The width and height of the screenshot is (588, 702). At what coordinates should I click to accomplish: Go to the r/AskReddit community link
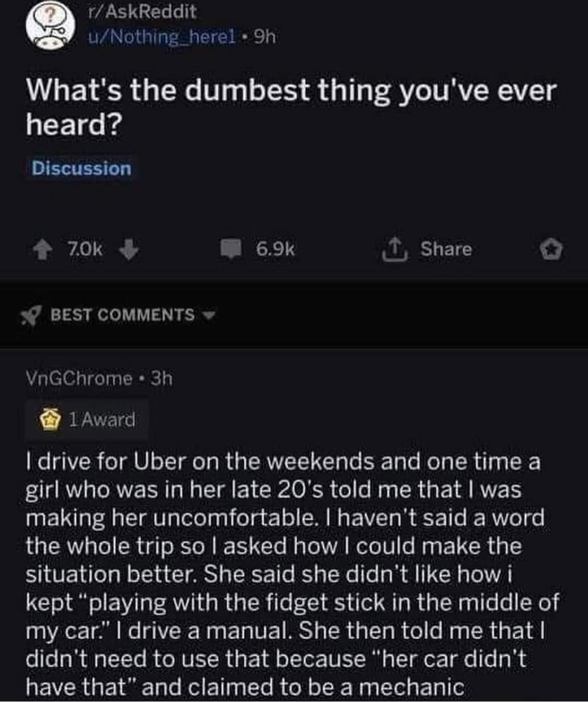(x=142, y=12)
